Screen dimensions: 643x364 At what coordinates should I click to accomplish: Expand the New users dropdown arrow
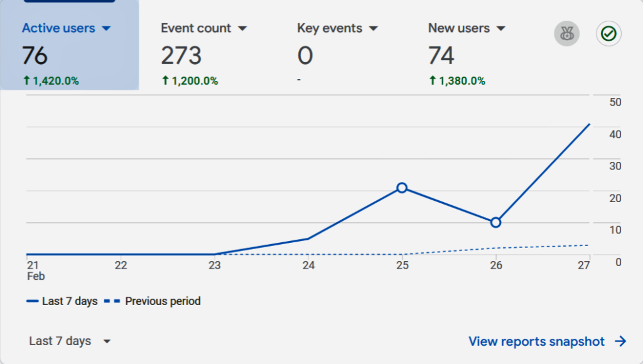(501, 29)
